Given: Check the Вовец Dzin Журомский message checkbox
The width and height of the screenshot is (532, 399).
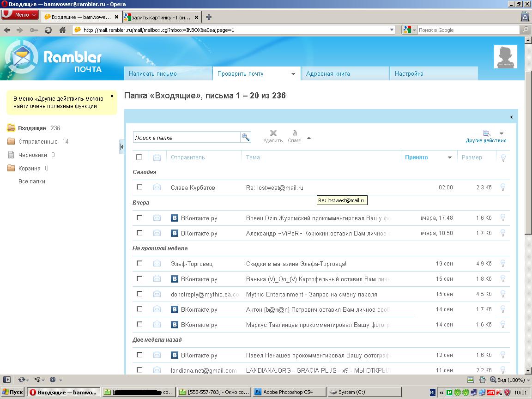Looking at the screenshot, I should pyautogui.click(x=139, y=218).
